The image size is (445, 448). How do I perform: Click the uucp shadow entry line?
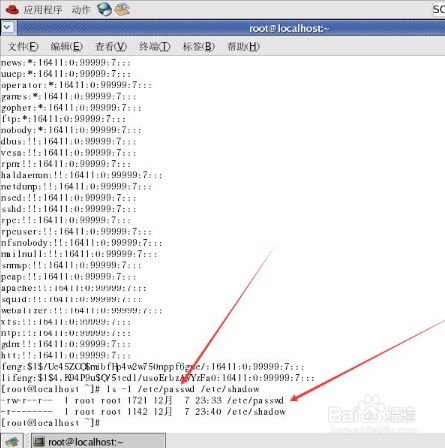coord(66,74)
